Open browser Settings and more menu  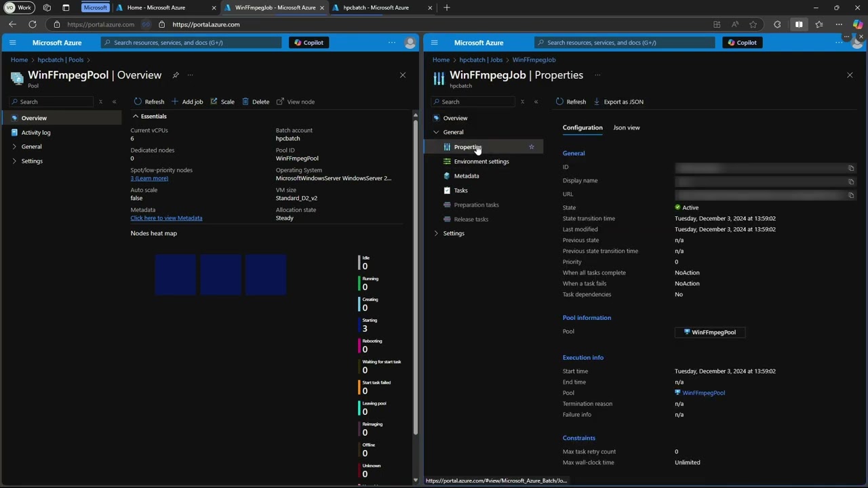pos(839,24)
